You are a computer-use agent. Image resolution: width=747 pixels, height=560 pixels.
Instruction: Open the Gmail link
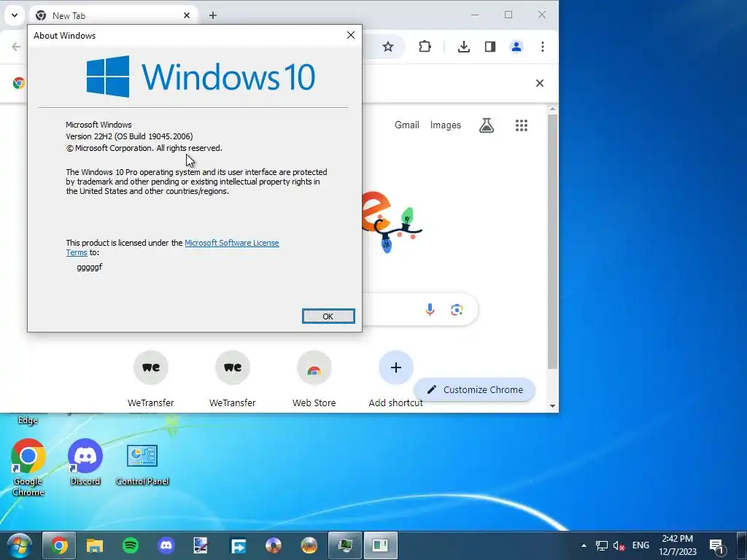tap(407, 125)
